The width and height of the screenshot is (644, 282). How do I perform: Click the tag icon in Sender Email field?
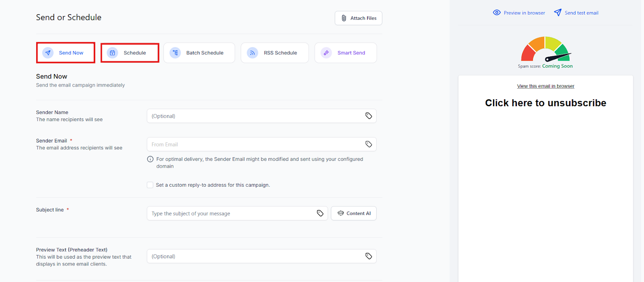point(368,144)
